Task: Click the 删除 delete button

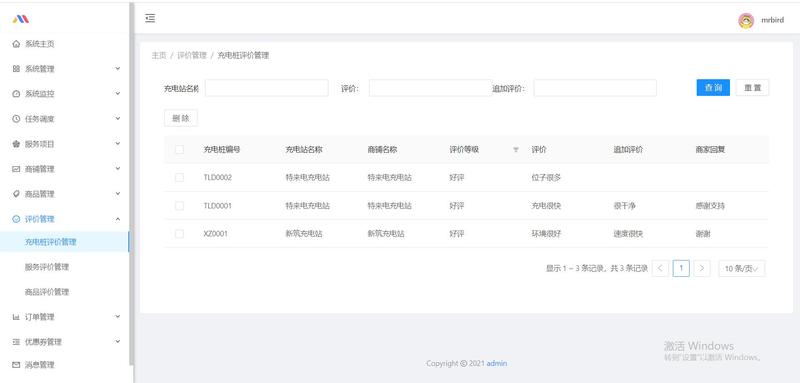Action: [181, 118]
